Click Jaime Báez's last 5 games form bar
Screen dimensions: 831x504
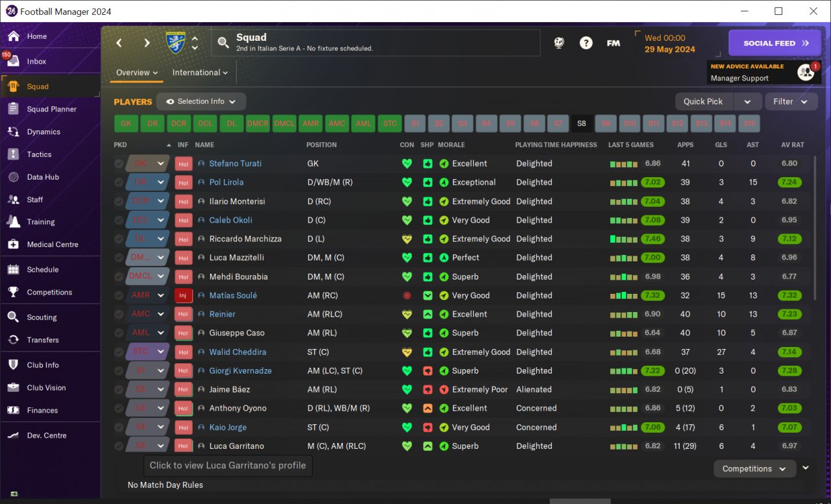tap(624, 390)
